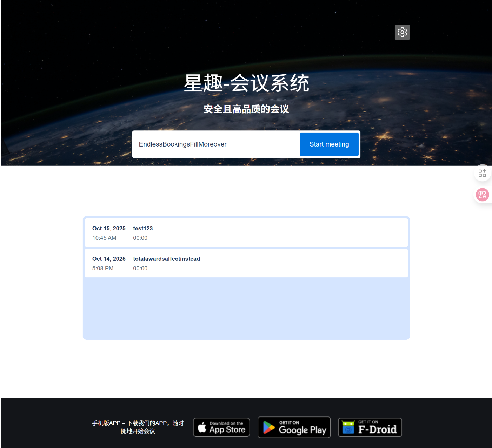
Task: Switch interface language using translator icon
Action: point(482,195)
